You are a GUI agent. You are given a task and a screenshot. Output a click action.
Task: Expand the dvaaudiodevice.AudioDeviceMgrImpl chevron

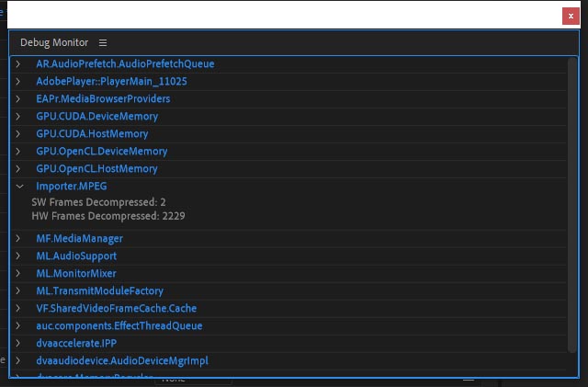[x=18, y=360]
